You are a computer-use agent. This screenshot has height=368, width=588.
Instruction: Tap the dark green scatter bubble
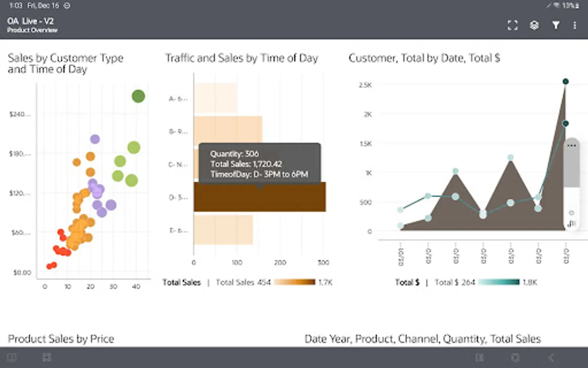coord(138,96)
